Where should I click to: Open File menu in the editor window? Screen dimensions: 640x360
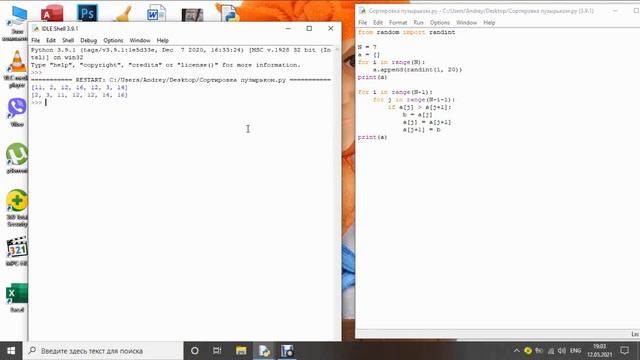[x=362, y=22]
